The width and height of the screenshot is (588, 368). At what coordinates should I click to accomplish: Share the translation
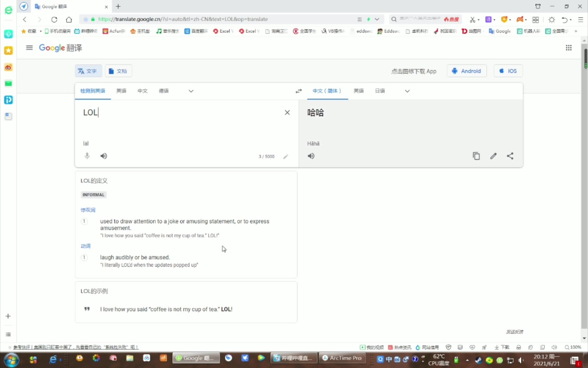(x=510, y=156)
